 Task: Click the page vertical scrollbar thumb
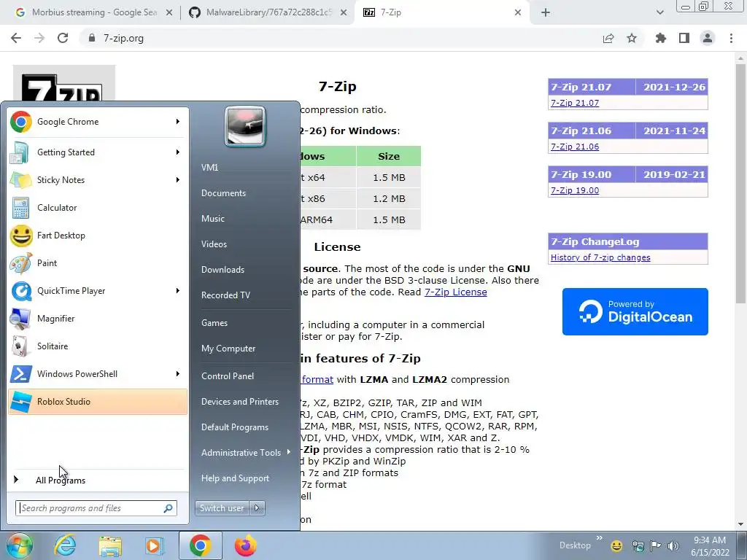coord(740,183)
